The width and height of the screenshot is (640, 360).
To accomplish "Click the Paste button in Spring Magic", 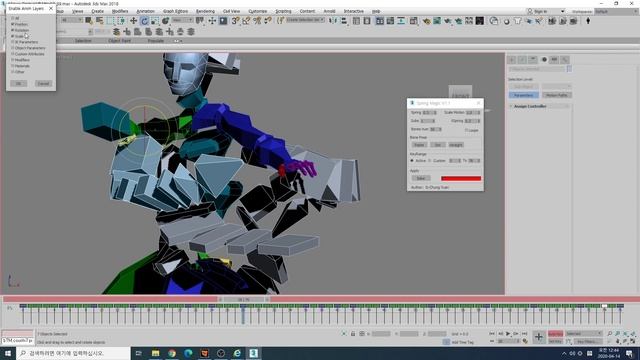I will pyautogui.click(x=419, y=145).
